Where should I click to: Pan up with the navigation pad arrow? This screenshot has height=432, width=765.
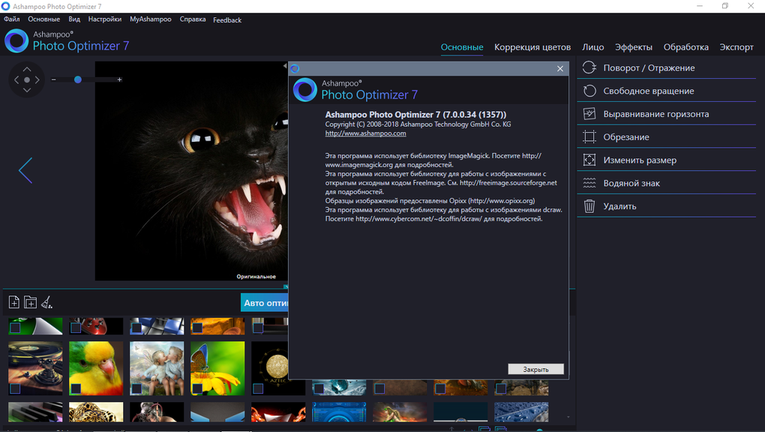point(27,69)
